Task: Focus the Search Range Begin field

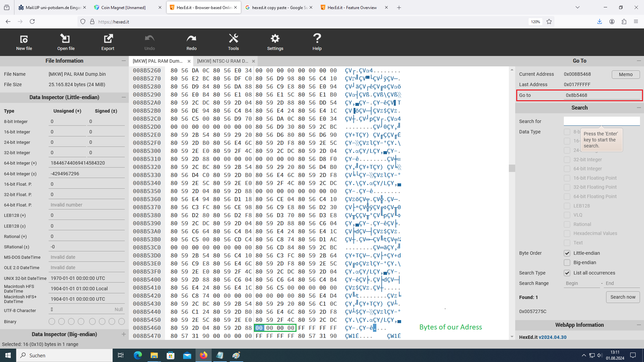Action: pos(582,283)
